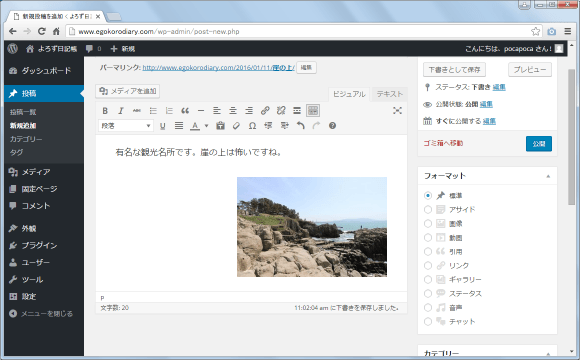
Task: Select the リンク post format
Action: 428,266
